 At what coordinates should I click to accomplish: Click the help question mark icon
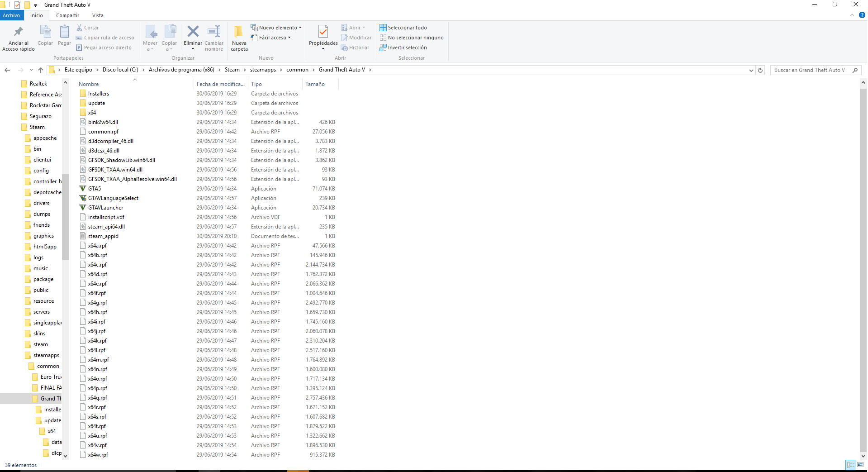(862, 15)
